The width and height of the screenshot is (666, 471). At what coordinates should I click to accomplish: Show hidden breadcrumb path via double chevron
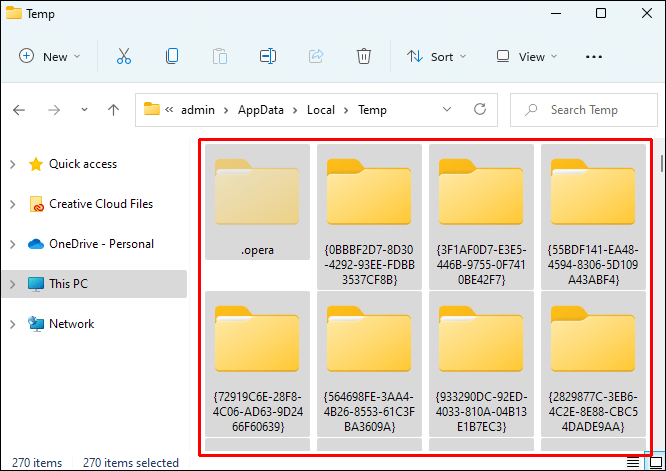[169, 110]
